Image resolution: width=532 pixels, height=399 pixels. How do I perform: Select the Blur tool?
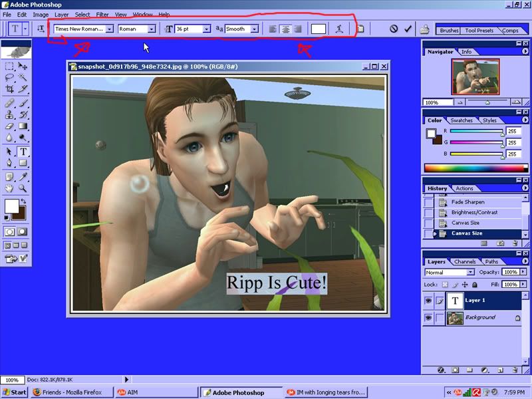pyautogui.click(x=9, y=138)
